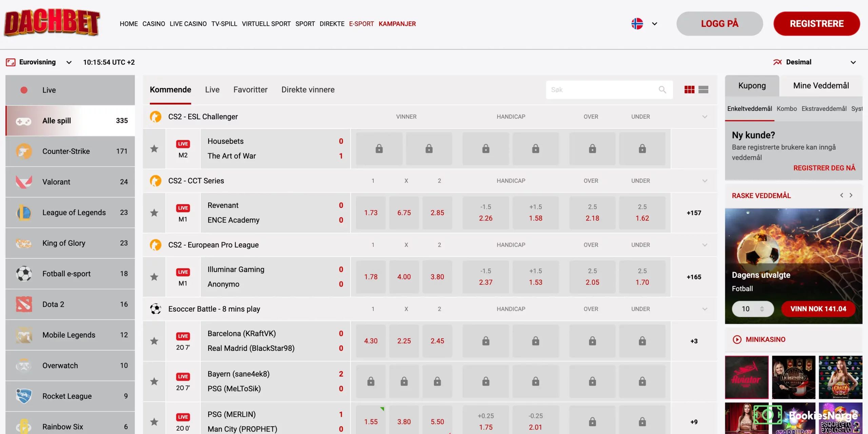Open the KAMPANJER menu link
868x434 pixels.
[397, 24]
